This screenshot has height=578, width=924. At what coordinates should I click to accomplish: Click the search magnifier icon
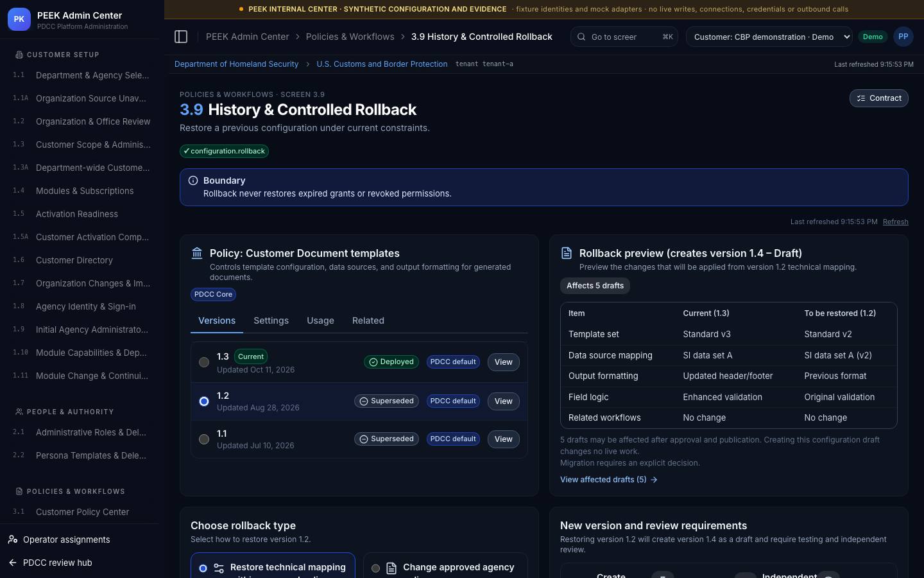point(581,37)
